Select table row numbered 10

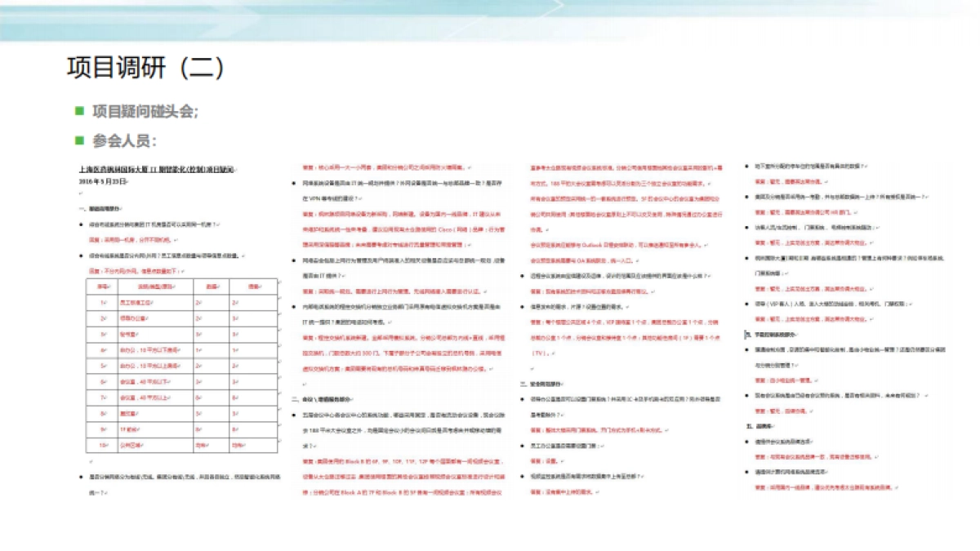[180, 446]
